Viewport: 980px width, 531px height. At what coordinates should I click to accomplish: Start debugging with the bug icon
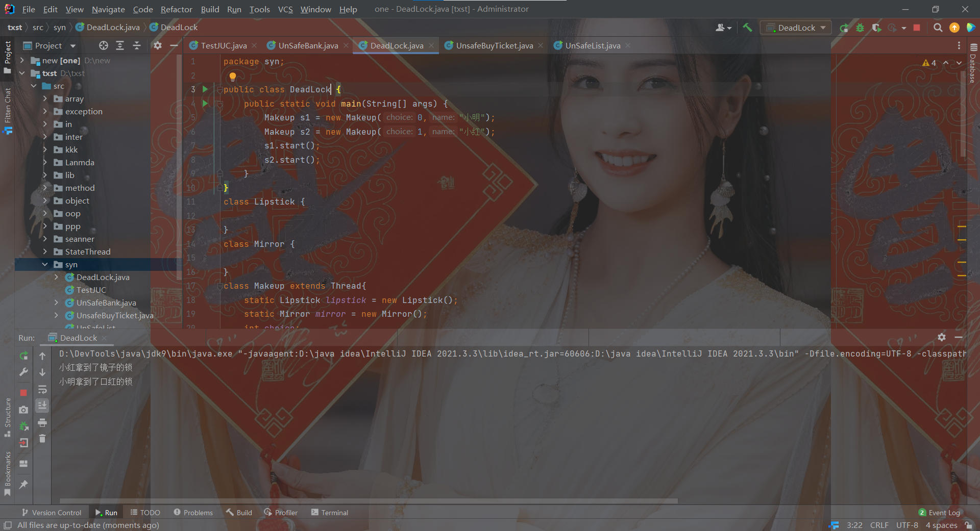860,28
